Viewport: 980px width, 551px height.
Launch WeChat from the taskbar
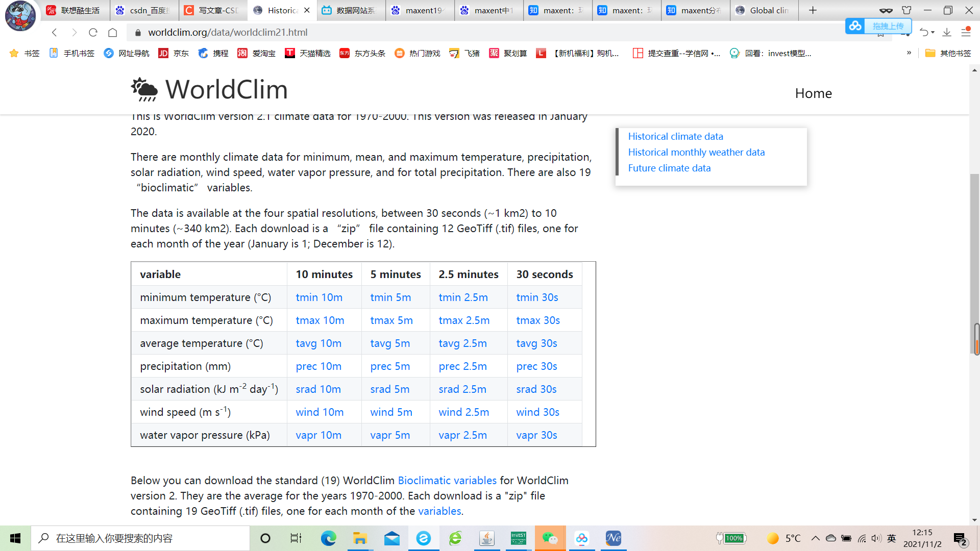pos(550,538)
